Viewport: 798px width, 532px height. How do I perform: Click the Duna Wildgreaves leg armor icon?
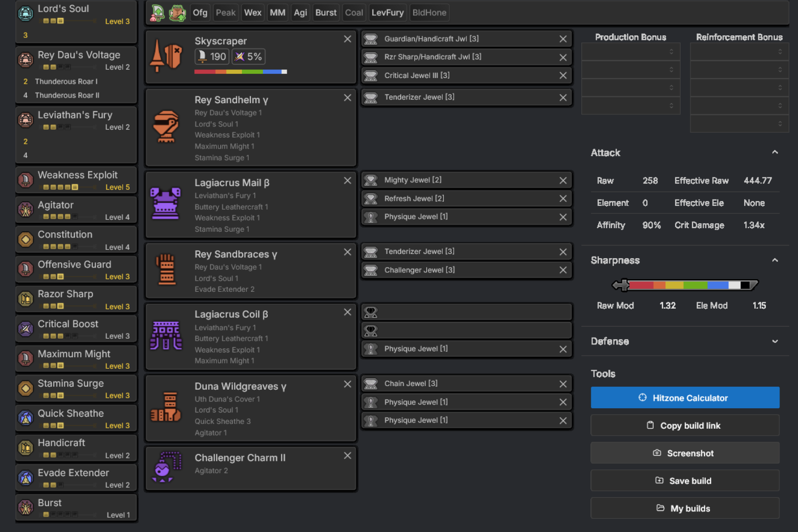pyautogui.click(x=166, y=407)
